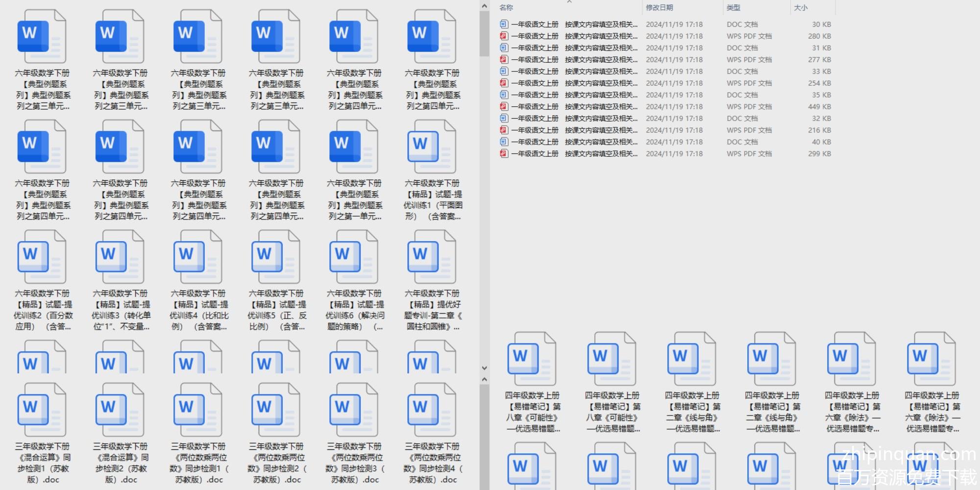Open the 提优训练6 (解决问题的策略) Word file
980x490 pixels.
[353, 257]
